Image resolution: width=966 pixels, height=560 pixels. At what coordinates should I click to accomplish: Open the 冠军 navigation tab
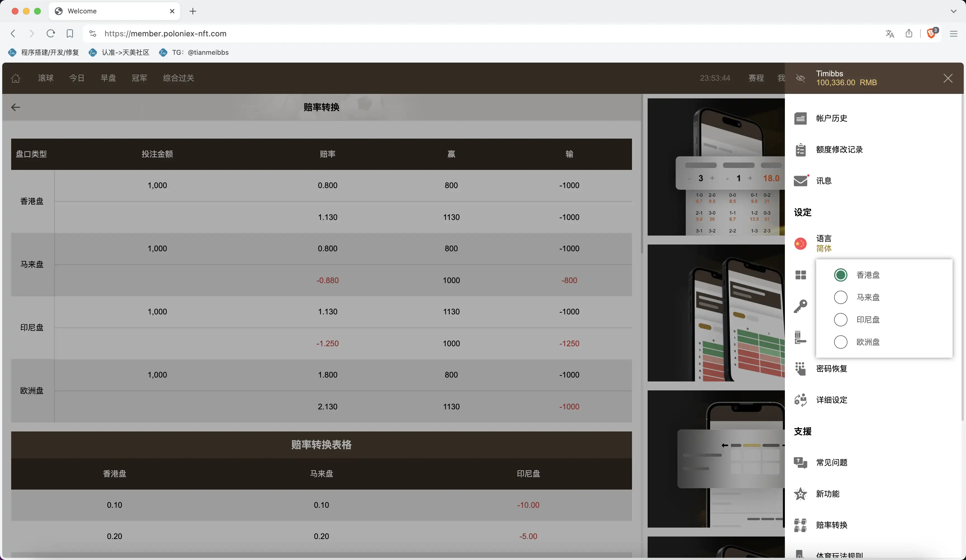coord(139,78)
